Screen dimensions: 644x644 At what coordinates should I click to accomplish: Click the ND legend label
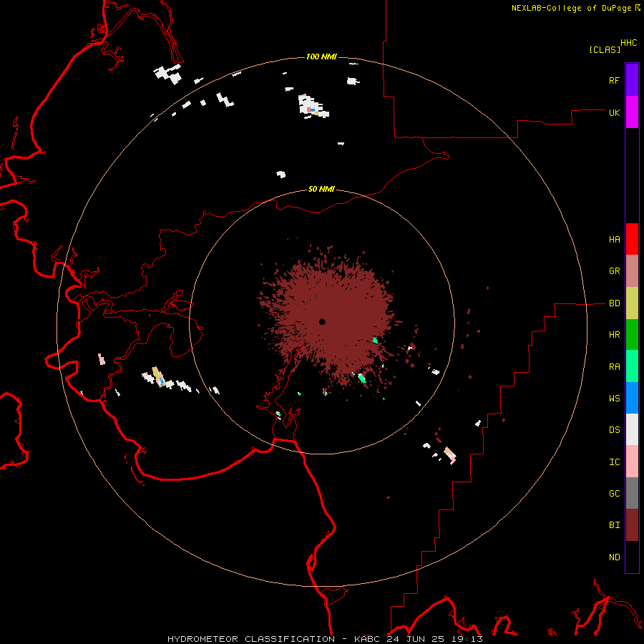coord(614,557)
